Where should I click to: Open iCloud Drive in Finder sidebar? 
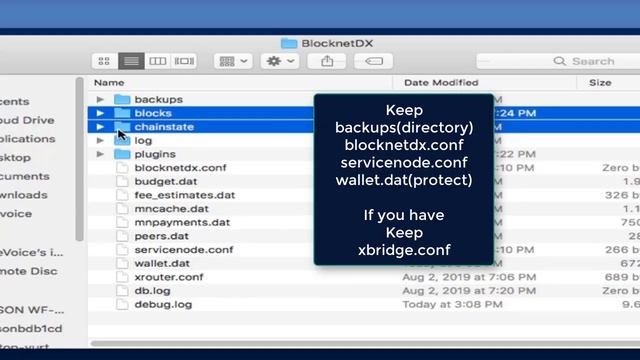tap(27, 120)
